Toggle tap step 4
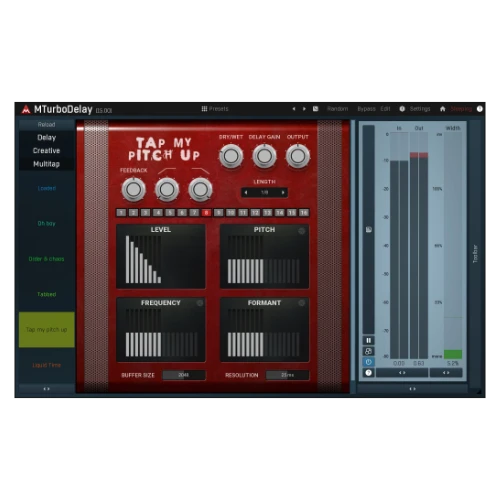500x500 pixels. [158, 213]
